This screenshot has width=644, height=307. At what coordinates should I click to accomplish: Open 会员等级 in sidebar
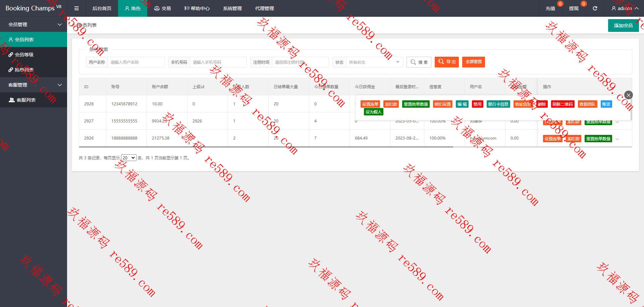(x=34, y=55)
